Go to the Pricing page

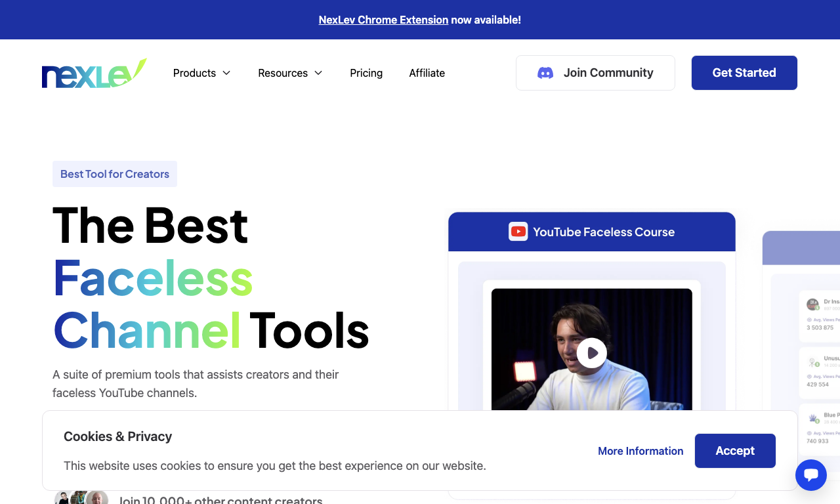click(366, 73)
